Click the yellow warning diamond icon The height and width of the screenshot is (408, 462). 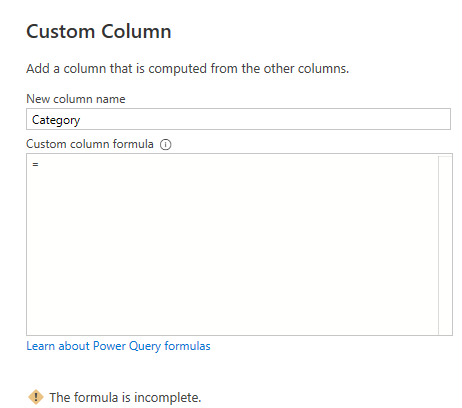click(36, 397)
